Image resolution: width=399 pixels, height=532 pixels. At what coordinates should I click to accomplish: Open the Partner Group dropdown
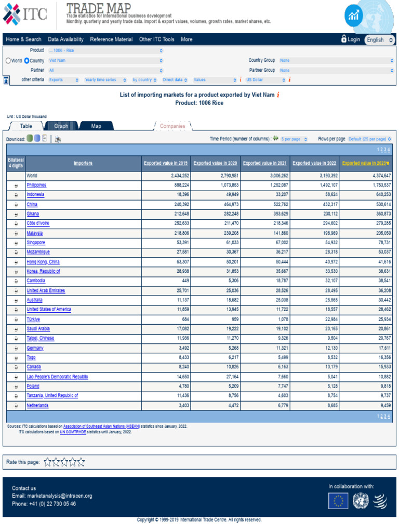[336, 71]
